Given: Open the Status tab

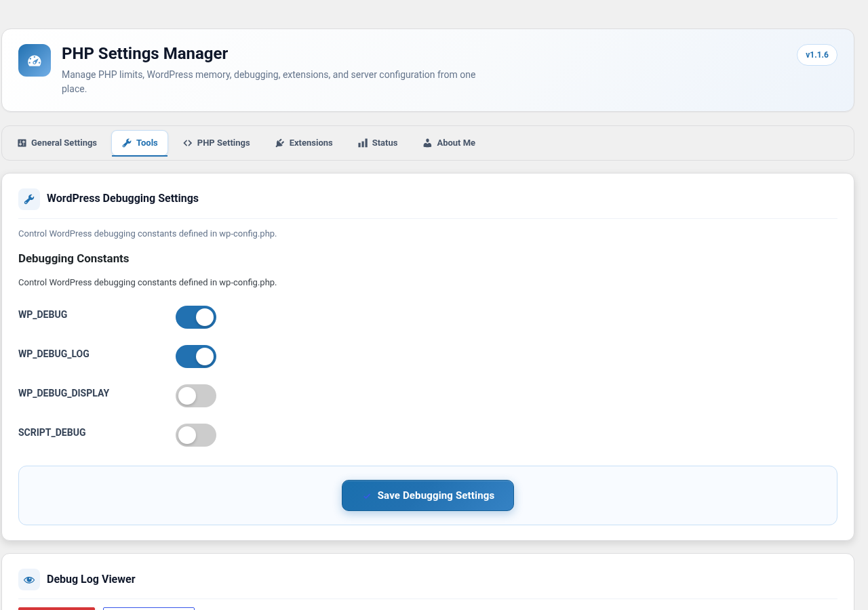Looking at the screenshot, I should (378, 143).
